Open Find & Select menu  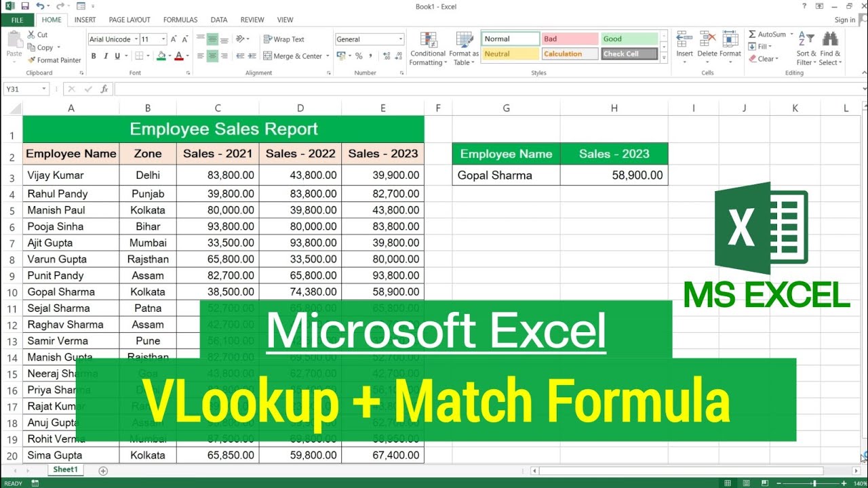pos(831,49)
